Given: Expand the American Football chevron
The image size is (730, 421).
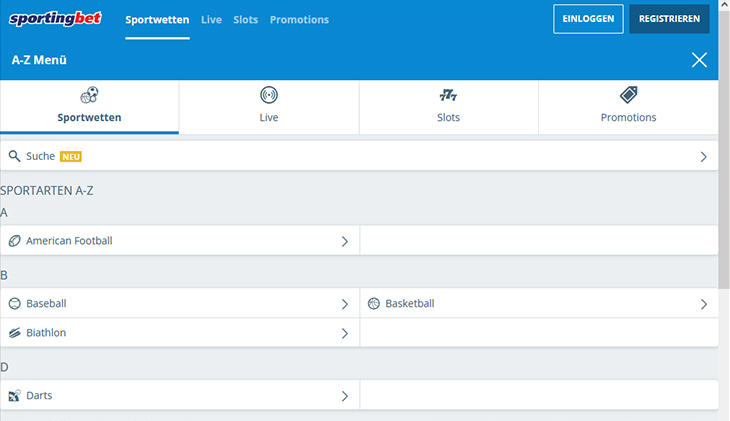Looking at the screenshot, I should pyautogui.click(x=345, y=241).
